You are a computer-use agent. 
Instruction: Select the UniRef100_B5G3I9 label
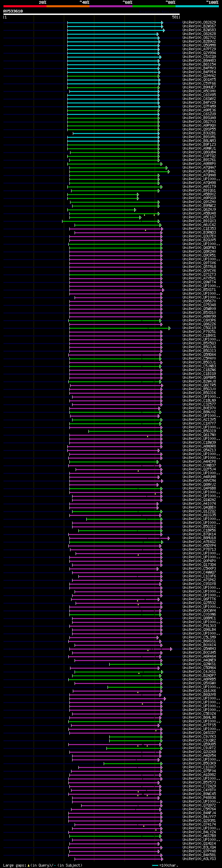pyautogui.click(x=199, y=431)
